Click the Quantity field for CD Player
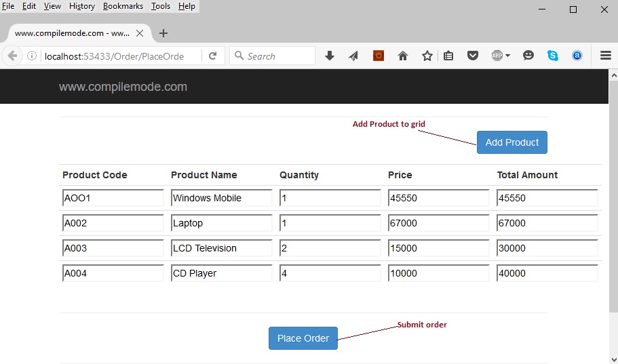 click(330, 273)
